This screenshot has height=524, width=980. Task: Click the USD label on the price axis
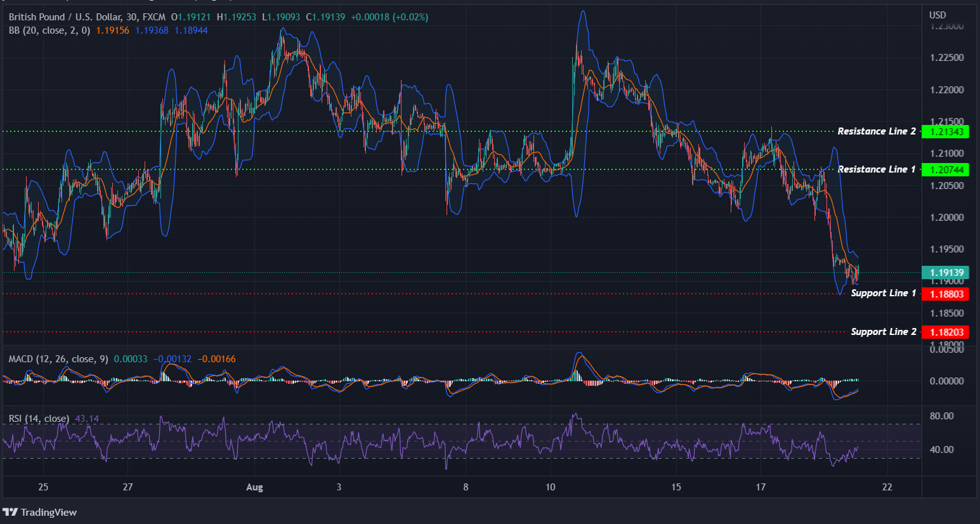(x=938, y=14)
